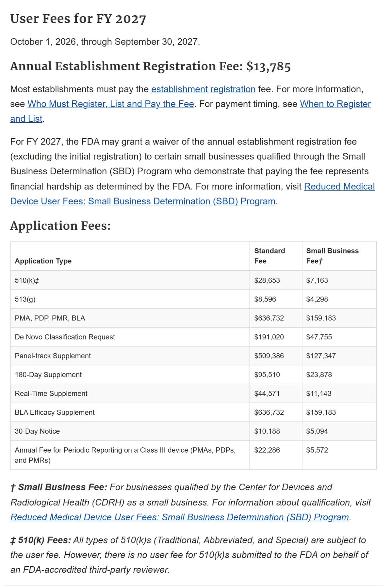Select the "De Novo Classification Request" row label

[65, 337]
